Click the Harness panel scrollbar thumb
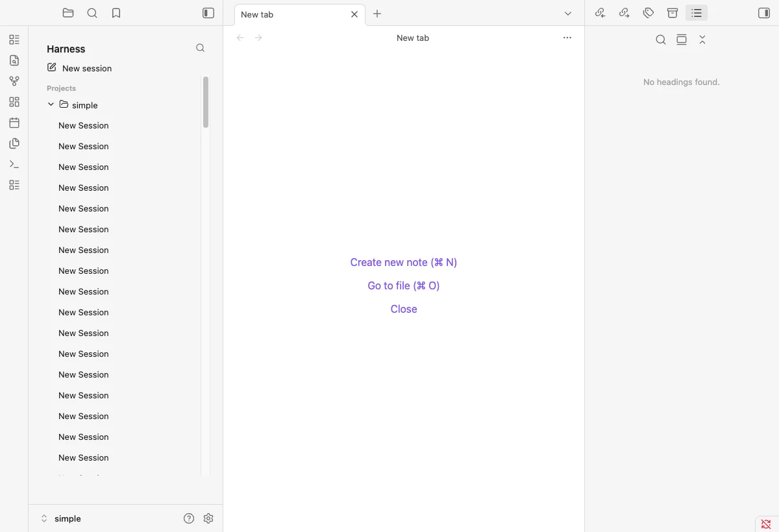Viewport: 779px width, 532px height. coord(206,102)
